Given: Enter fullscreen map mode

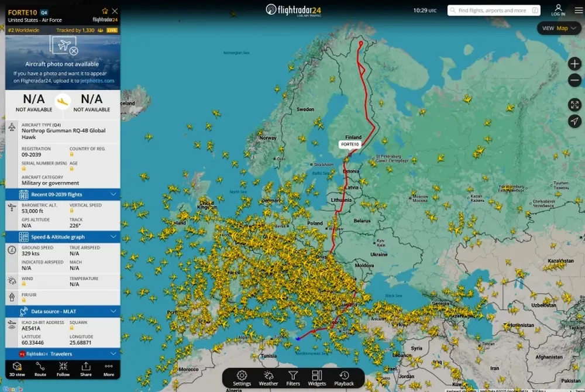Looking at the screenshot, I should pyautogui.click(x=574, y=104).
